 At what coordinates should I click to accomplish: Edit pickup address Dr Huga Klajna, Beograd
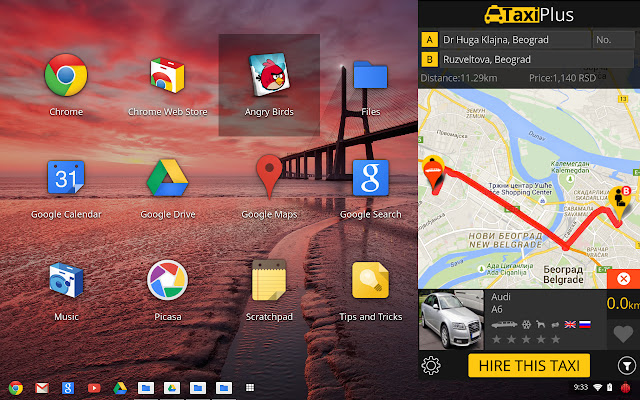point(516,40)
